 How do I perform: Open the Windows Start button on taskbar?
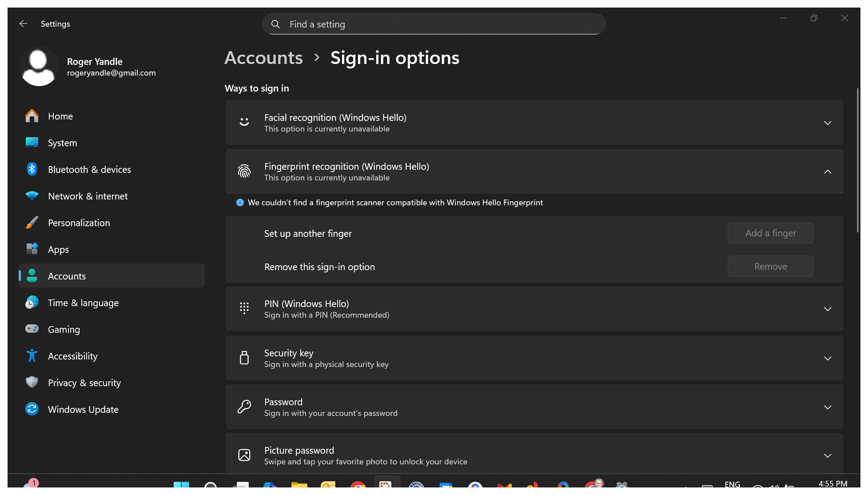click(x=181, y=485)
